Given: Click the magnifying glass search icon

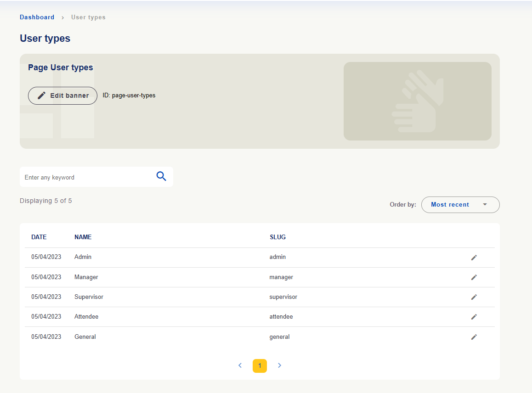Looking at the screenshot, I should [x=161, y=176].
